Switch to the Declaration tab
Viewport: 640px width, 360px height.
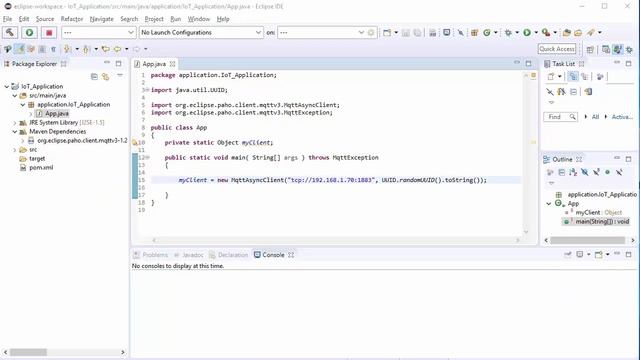pyautogui.click(x=228, y=255)
